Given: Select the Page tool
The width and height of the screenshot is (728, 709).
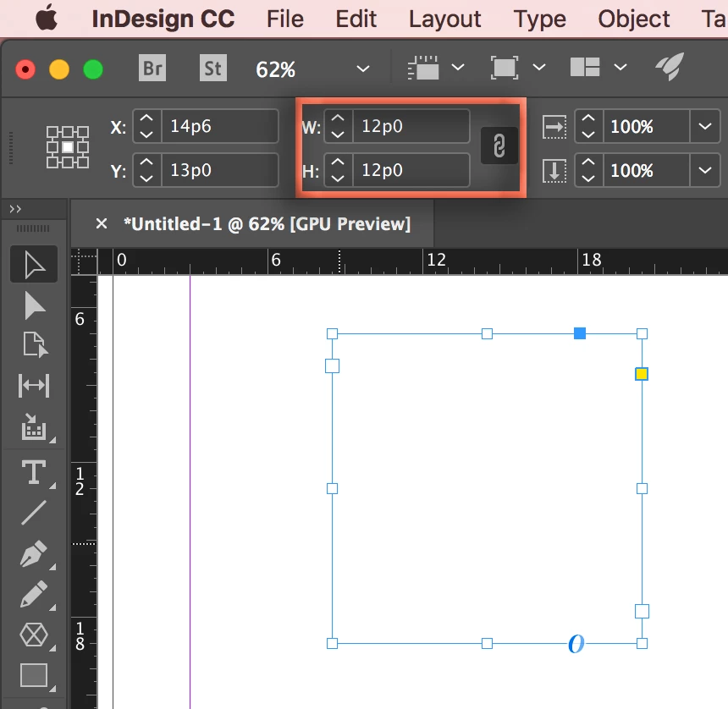Looking at the screenshot, I should point(36,344).
